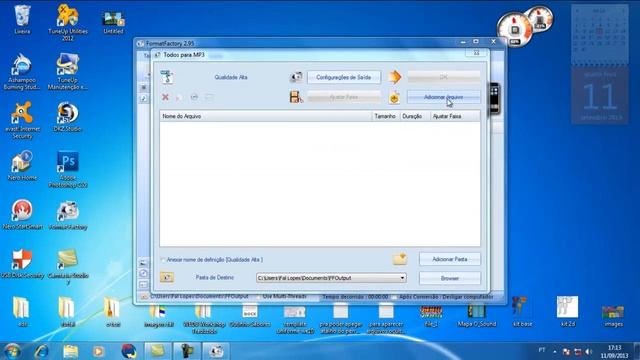
Task: Open Camtasia Studio desktop shortcut
Action: (68, 266)
